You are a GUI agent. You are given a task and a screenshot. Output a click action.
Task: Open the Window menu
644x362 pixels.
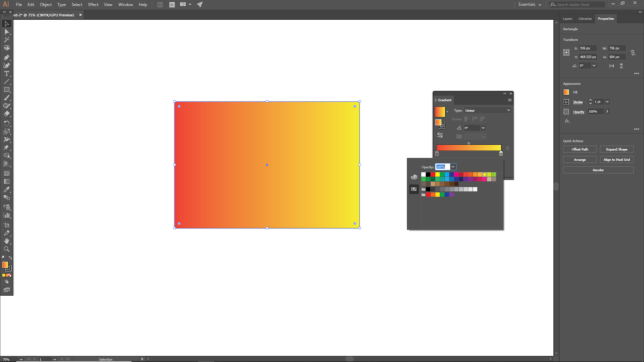click(x=126, y=5)
